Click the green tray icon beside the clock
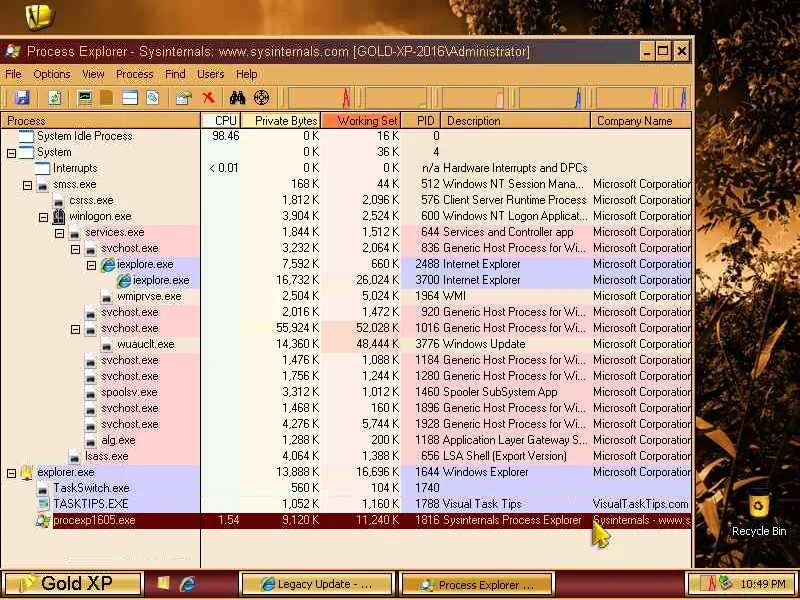 (x=724, y=583)
